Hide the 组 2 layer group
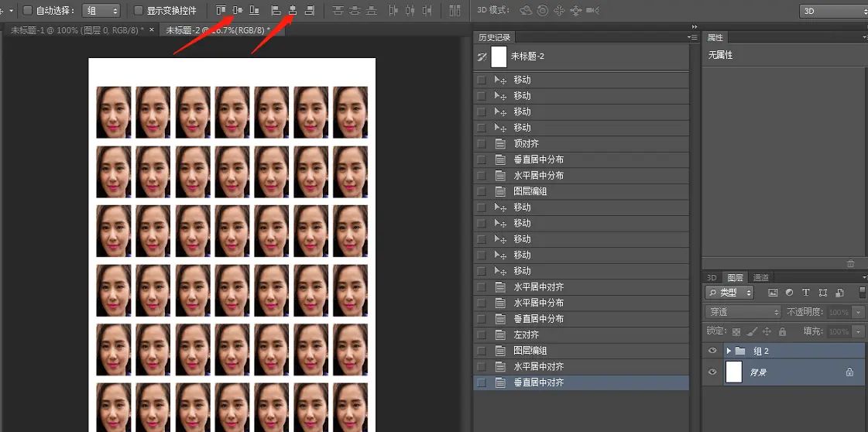This screenshot has width=868, height=432. click(x=712, y=351)
